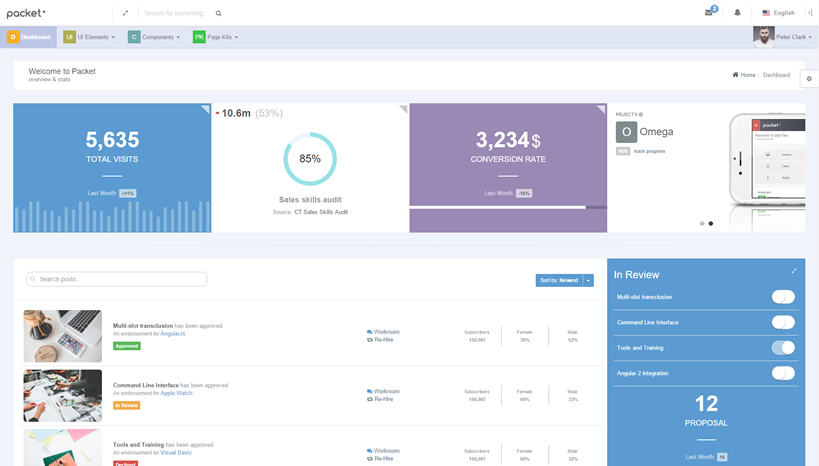Click the Search posts input field

point(117,279)
